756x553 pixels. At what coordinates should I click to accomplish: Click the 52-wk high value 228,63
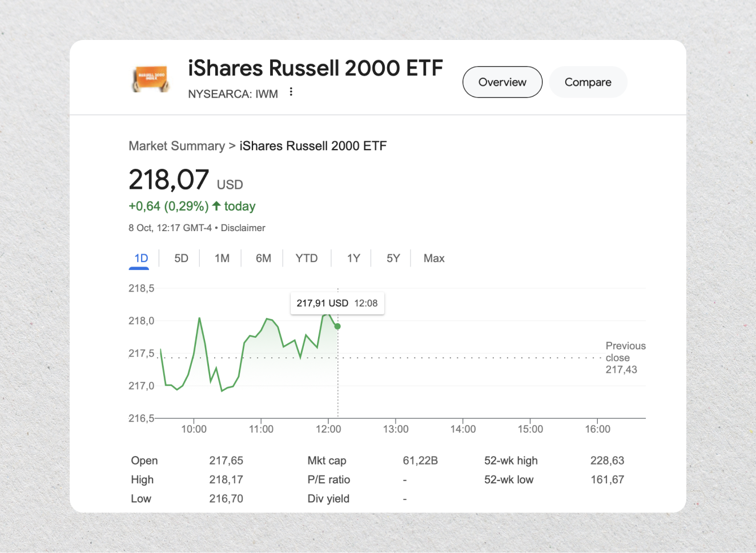(x=607, y=461)
